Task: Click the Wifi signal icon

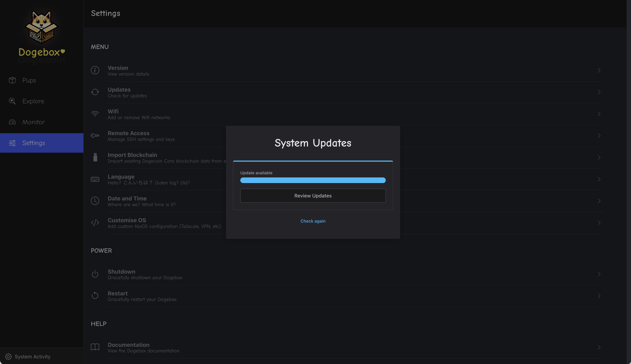Action: 95,114
